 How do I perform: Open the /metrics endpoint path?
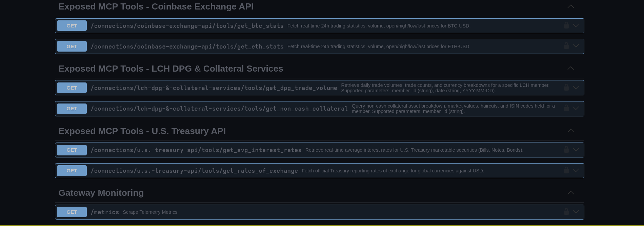tap(105, 212)
